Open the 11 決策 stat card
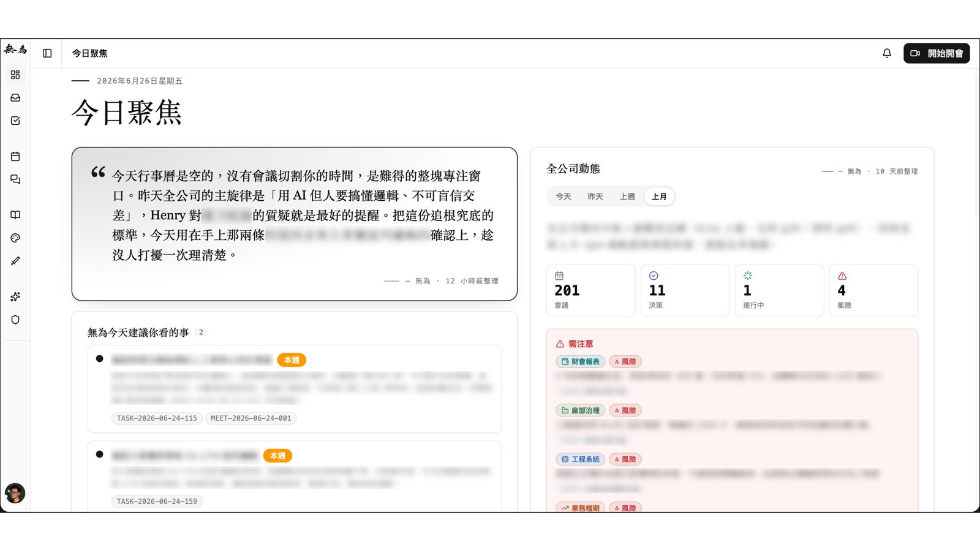The height and width of the screenshot is (551, 980). 685,290
